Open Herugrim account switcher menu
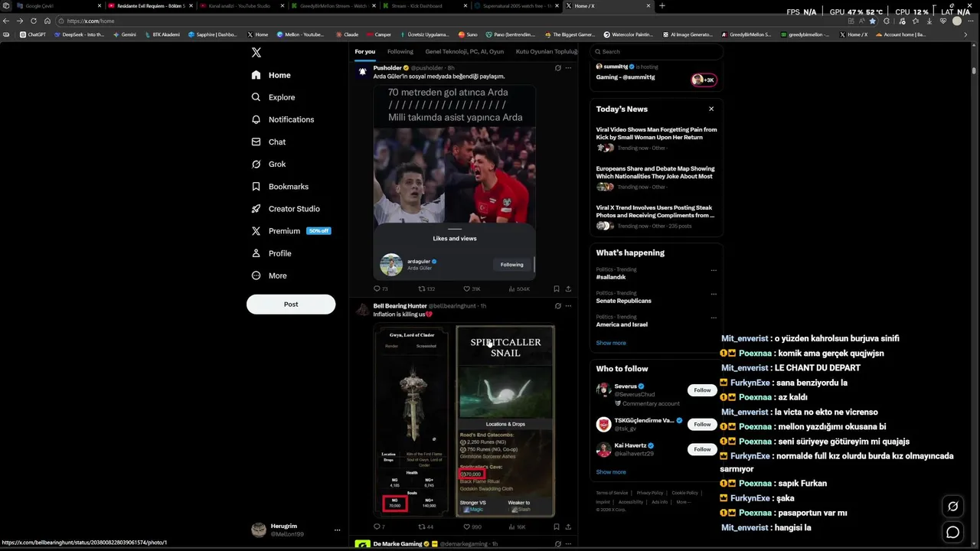Image resolution: width=980 pixels, height=551 pixels. click(x=296, y=530)
